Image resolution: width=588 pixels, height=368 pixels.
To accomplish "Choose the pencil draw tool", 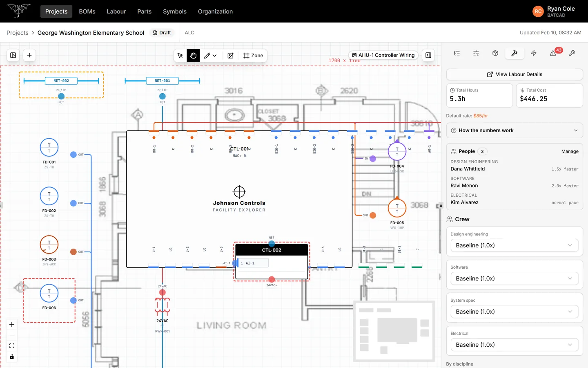I will click(x=207, y=56).
